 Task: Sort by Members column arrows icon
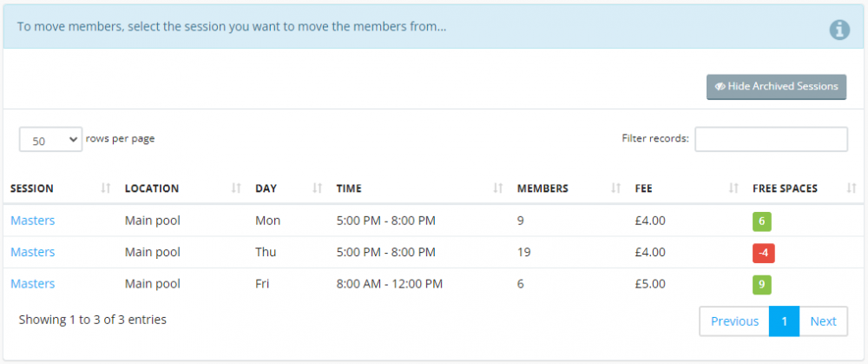point(615,189)
